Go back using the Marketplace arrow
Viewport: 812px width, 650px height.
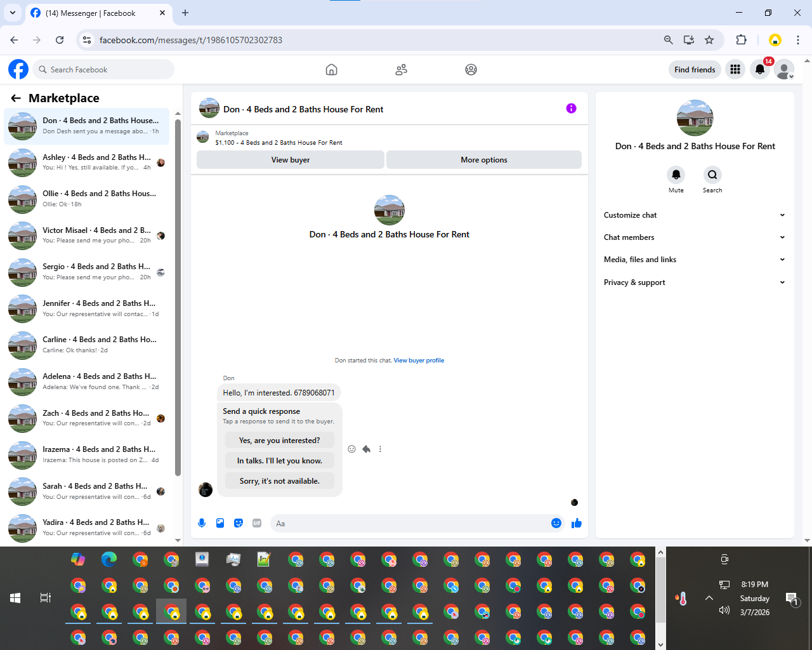coord(16,98)
